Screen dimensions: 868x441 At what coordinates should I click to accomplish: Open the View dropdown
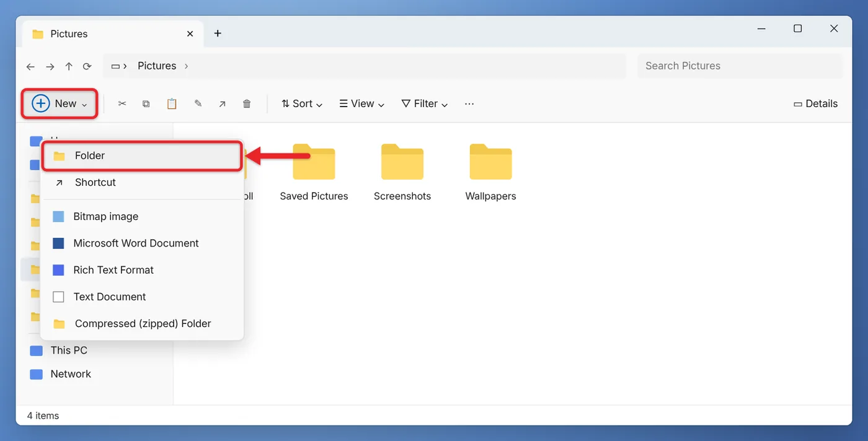pos(362,103)
